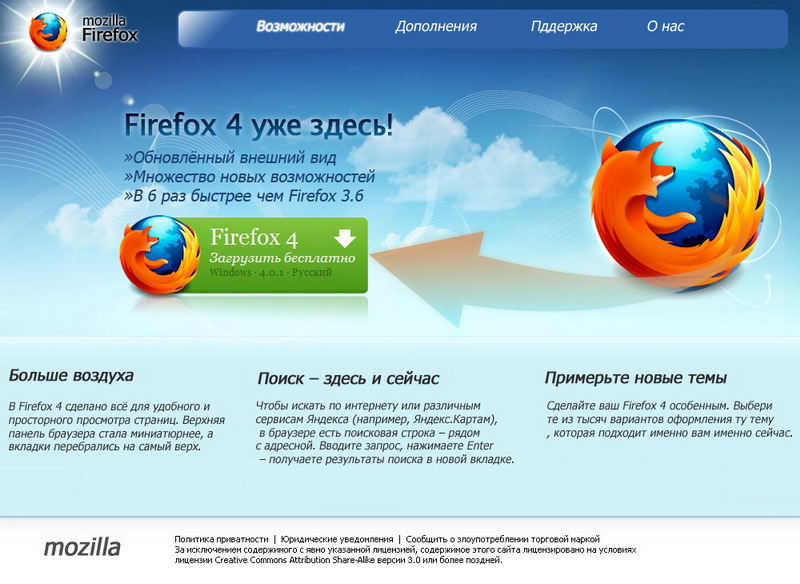Click the Поиск – здесь и сейчас heading
Viewport: 800px width, 584px height.
348,378
